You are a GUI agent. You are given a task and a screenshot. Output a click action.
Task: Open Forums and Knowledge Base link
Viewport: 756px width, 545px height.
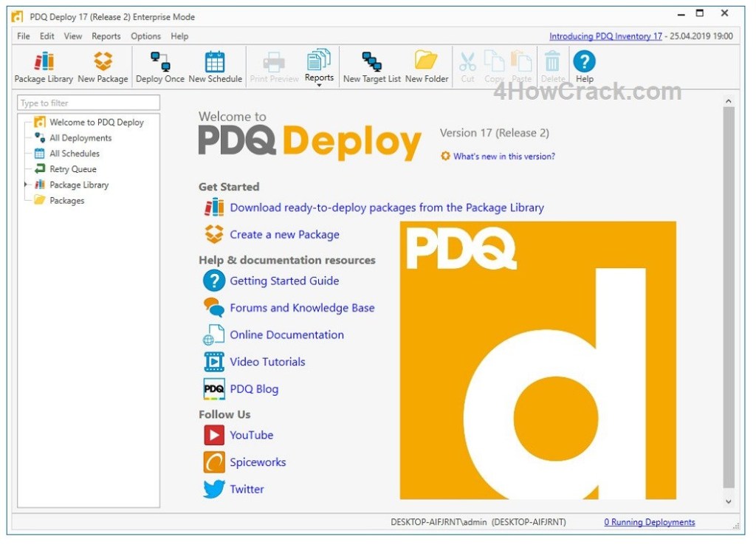[302, 308]
